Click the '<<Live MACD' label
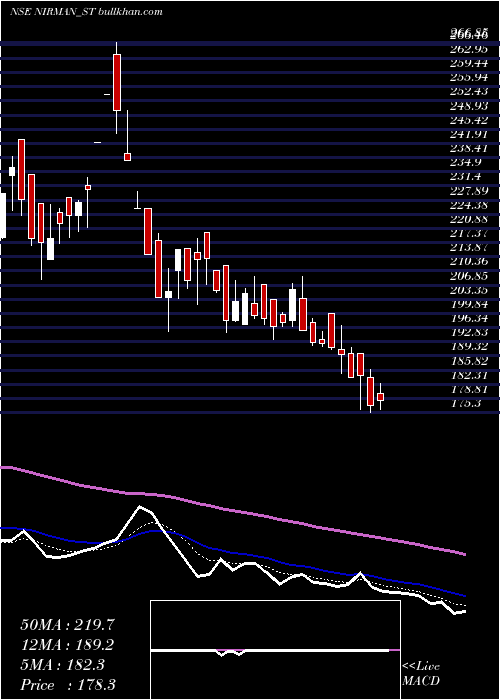Image resolution: width=500 pixels, height=700 pixels. pos(421,674)
